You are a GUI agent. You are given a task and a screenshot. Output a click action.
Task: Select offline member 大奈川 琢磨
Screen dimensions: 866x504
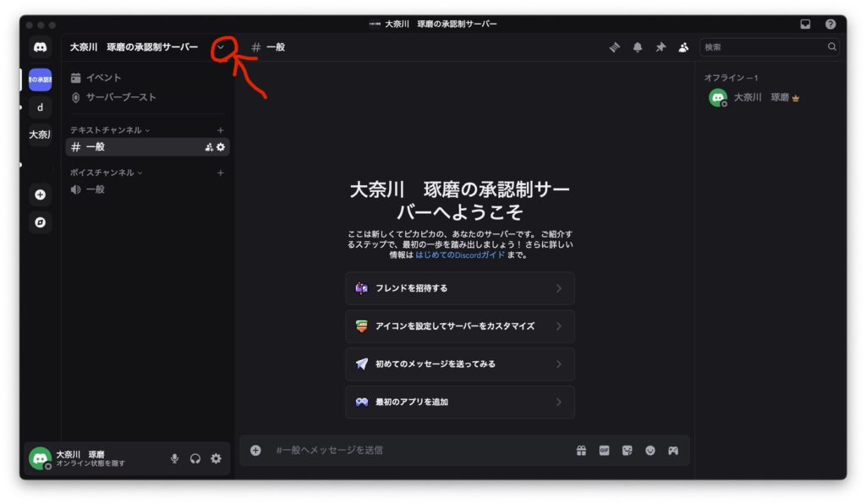(x=770, y=98)
